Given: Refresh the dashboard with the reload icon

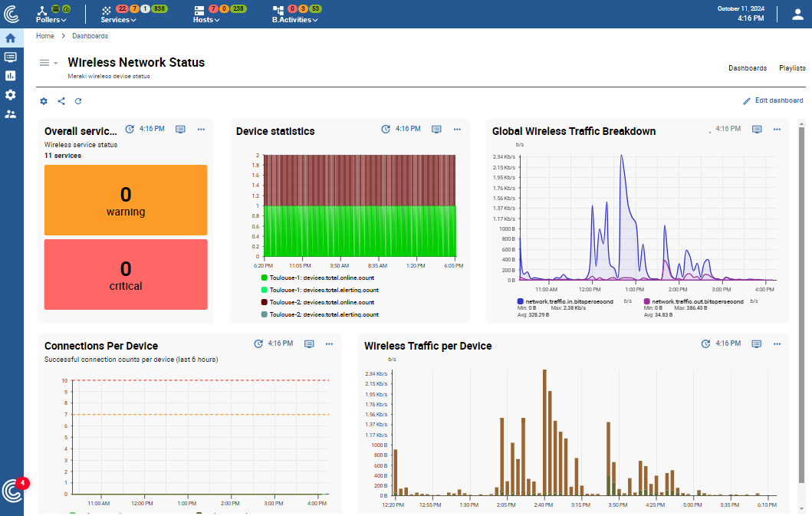Looking at the screenshot, I should tap(78, 100).
